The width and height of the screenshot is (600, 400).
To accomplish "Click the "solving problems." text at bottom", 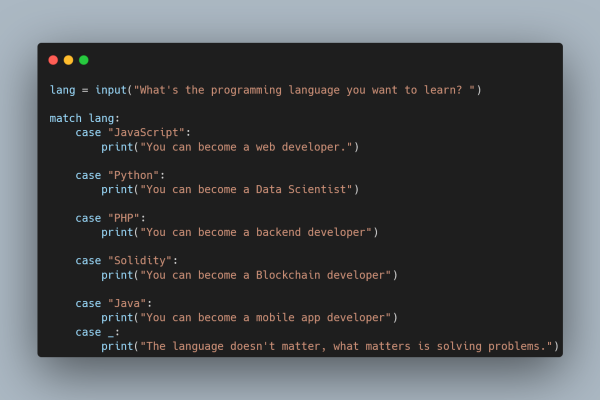I will click(491, 346).
